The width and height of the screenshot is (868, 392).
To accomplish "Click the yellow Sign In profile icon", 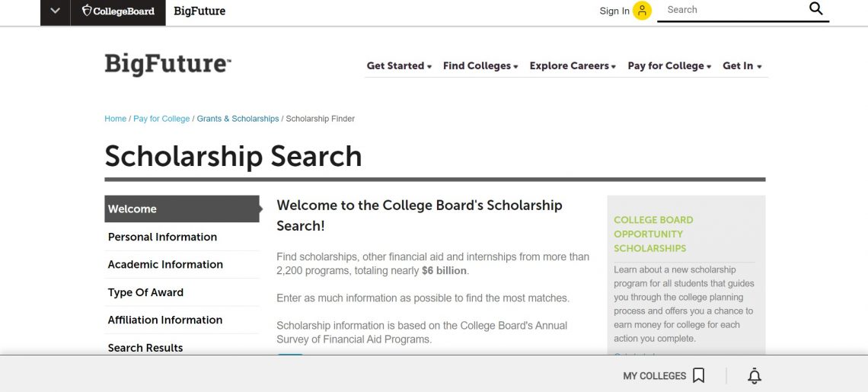I will point(642,11).
